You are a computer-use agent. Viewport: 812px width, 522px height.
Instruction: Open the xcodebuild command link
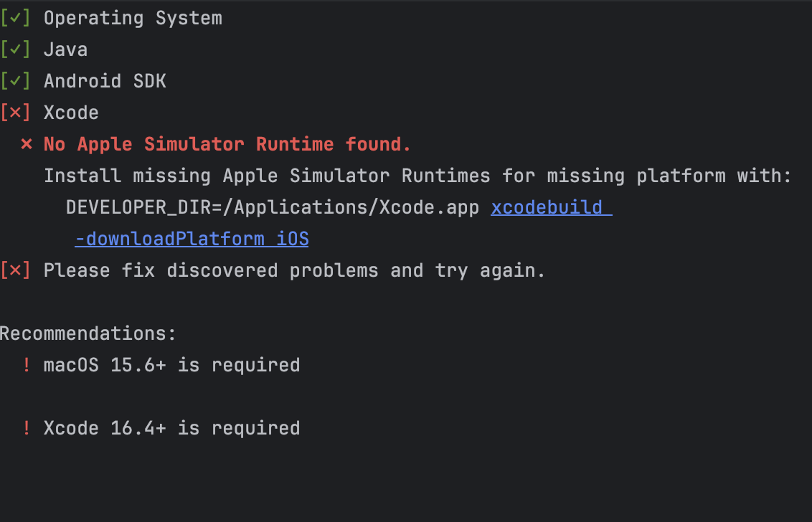tap(551, 208)
